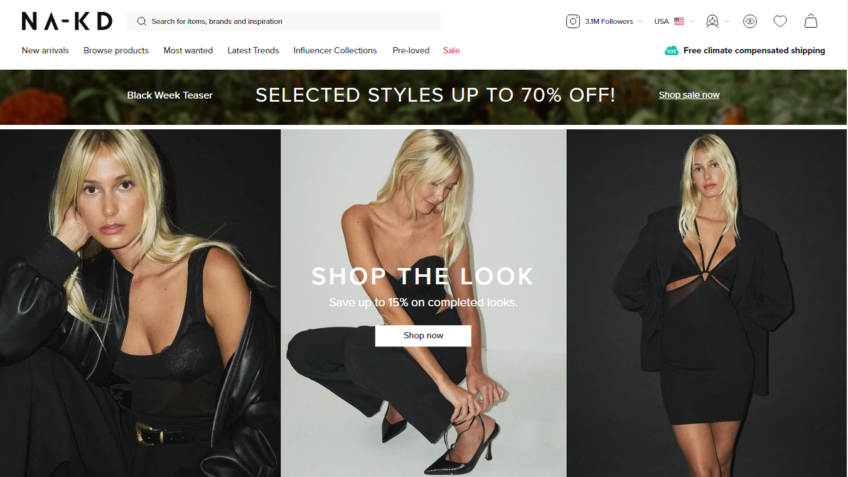Open the Instagram followers icon
The image size is (848, 477).
click(x=573, y=21)
